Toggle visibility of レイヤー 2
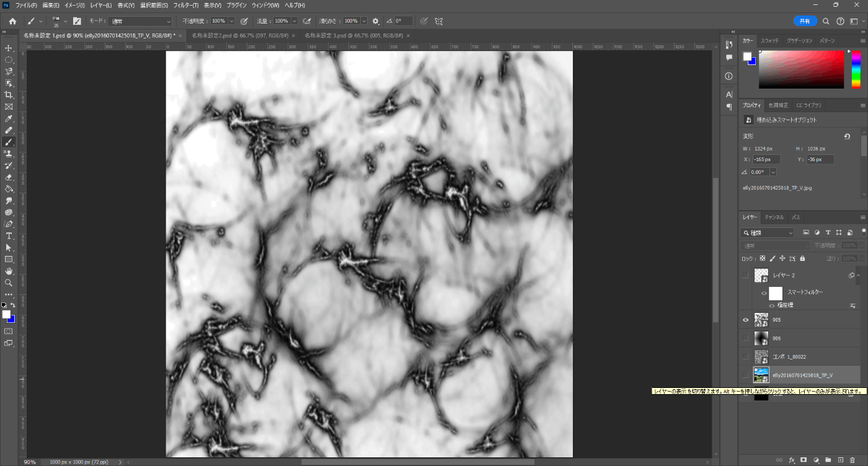Image resolution: width=868 pixels, height=466 pixels. tap(746, 276)
